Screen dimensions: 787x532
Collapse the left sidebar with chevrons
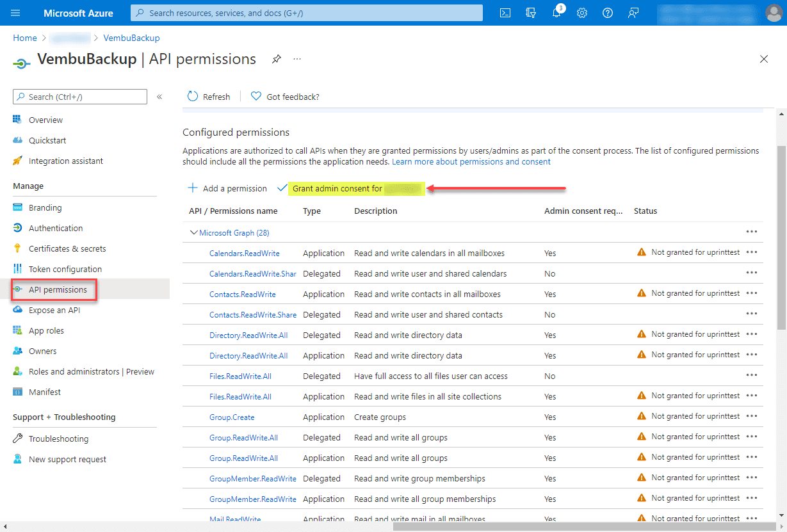coord(159,97)
